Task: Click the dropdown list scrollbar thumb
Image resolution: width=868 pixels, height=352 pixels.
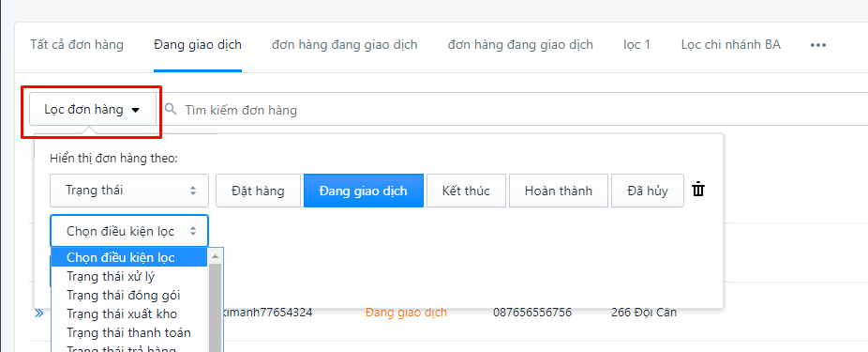Action: [215, 308]
